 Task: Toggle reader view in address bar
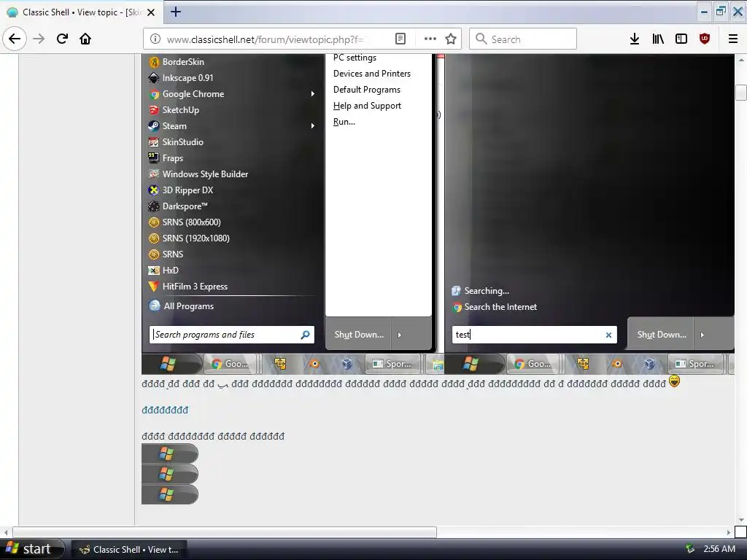pyautogui.click(x=400, y=39)
